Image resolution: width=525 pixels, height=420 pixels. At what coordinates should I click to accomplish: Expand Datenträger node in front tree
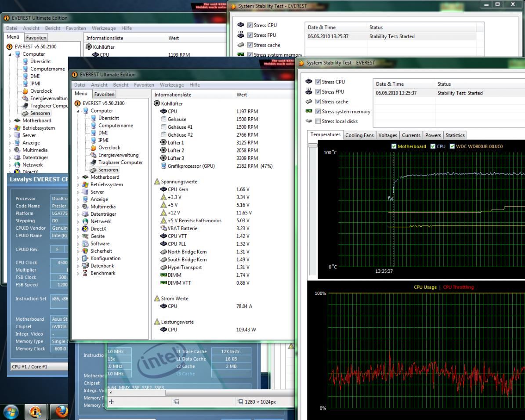click(78, 214)
